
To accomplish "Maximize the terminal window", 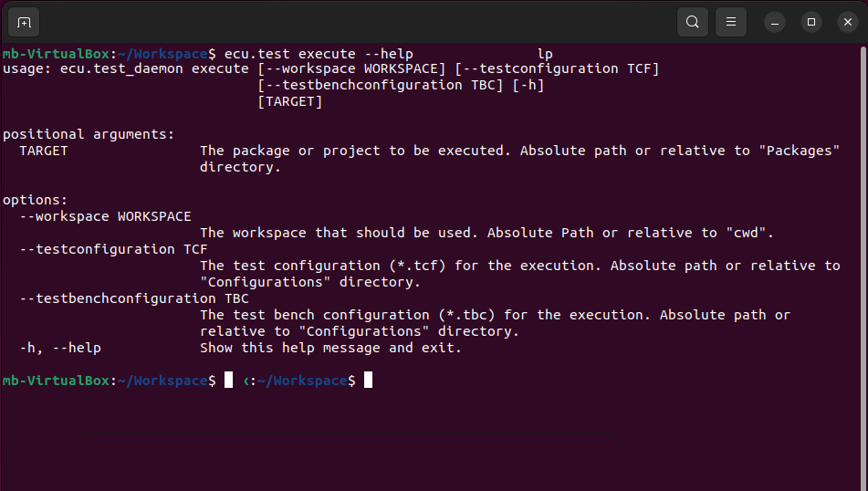I will coord(811,22).
